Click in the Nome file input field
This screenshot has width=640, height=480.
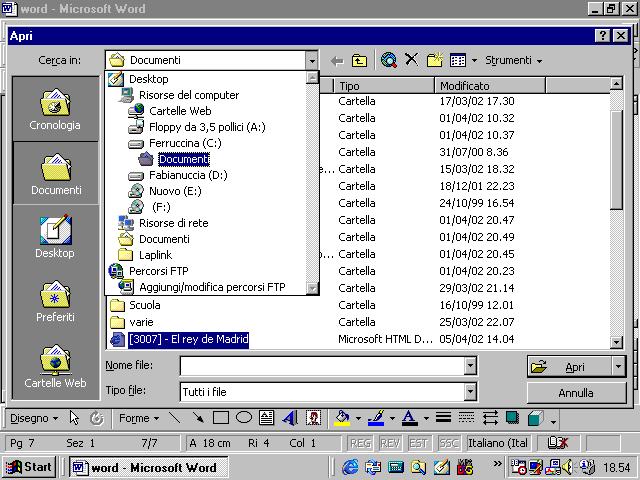tap(322, 366)
